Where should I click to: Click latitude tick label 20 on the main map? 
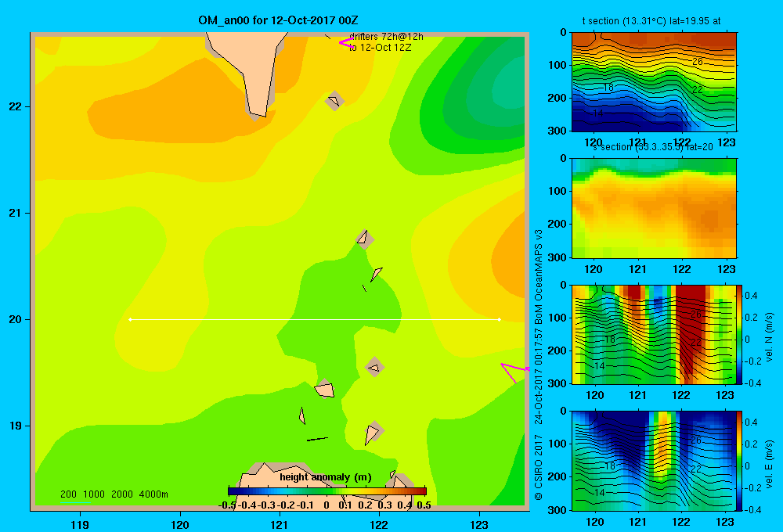[16, 319]
